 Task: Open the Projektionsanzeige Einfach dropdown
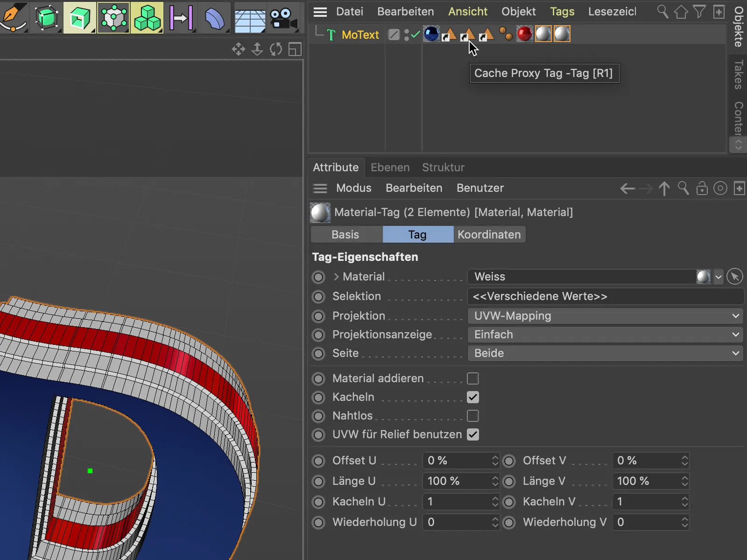click(x=606, y=335)
